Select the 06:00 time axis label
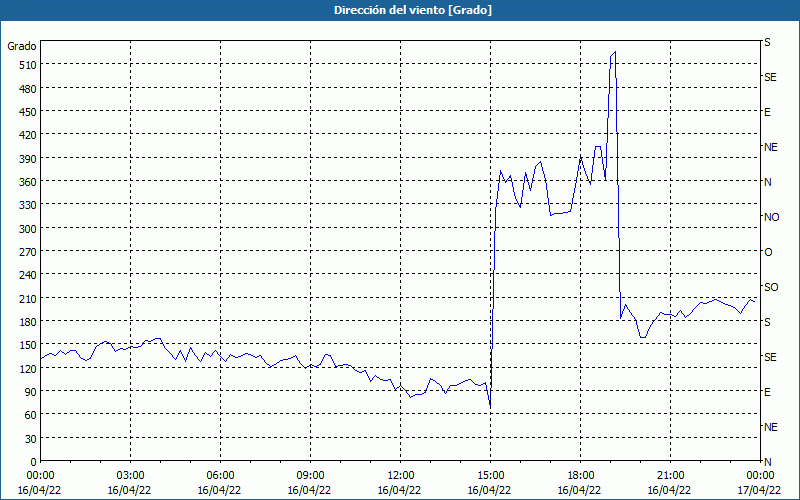 point(220,476)
